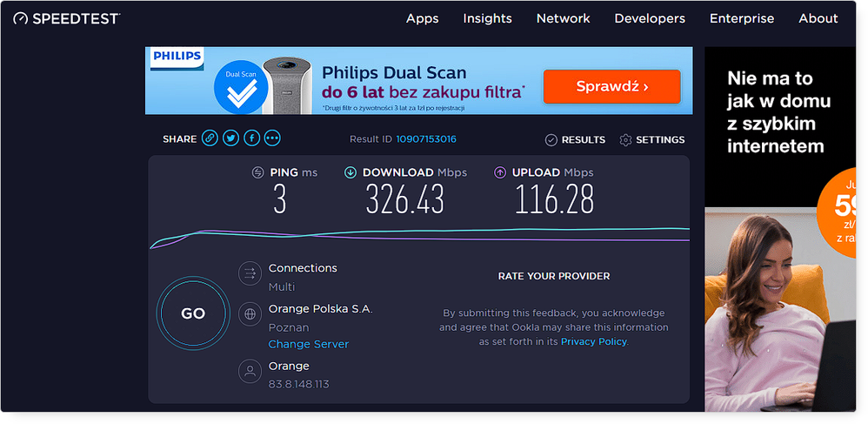Viewport: 868px width, 424px height.
Task: Open the Privacy Policy link
Action: click(593, 341)
